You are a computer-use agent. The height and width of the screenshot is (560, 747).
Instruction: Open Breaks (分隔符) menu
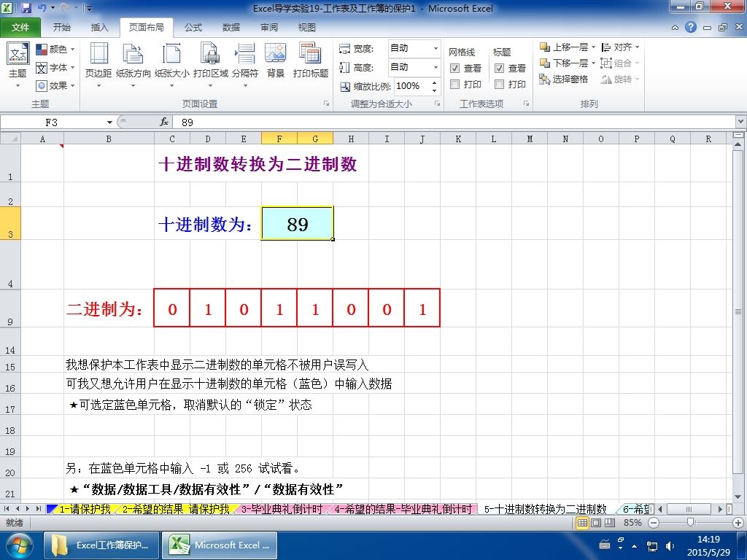click(245, 66)
